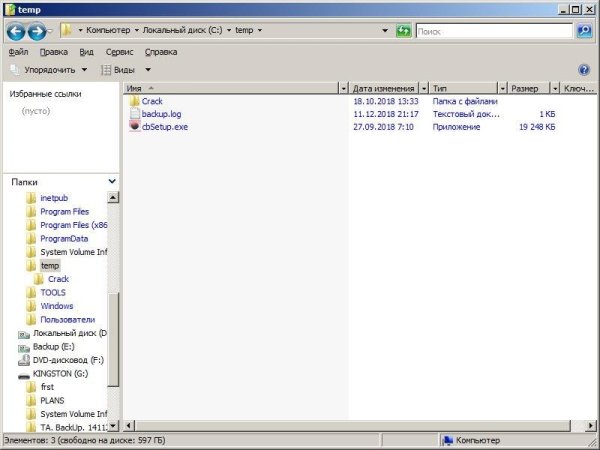Click the Forward navigation arrow button
Screen dimensions: 600x450
(x=35, y=31)
